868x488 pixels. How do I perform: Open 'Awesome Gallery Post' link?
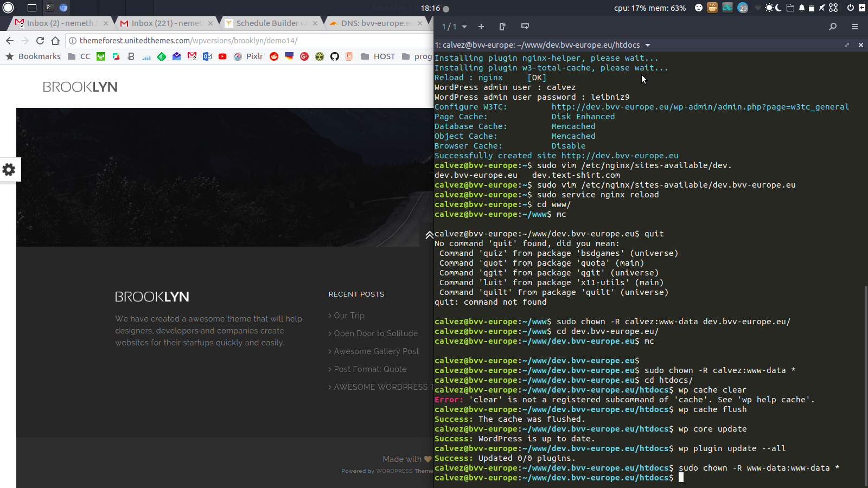[376, 351]
